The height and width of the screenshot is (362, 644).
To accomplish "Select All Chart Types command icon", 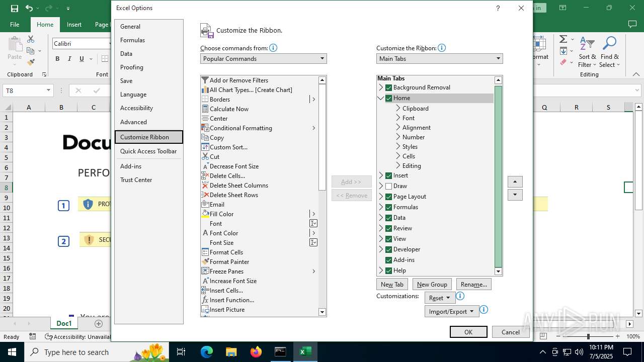I will [x=205, y=89].
